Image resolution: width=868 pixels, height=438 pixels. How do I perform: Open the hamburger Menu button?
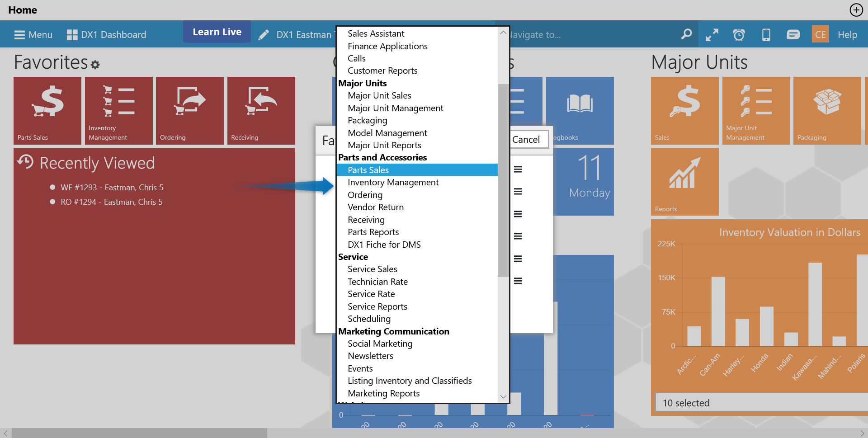point(33,35)
